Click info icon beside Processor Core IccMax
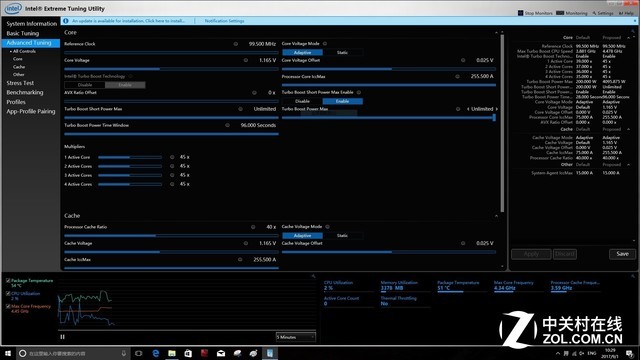 click(x=457, y=76)
